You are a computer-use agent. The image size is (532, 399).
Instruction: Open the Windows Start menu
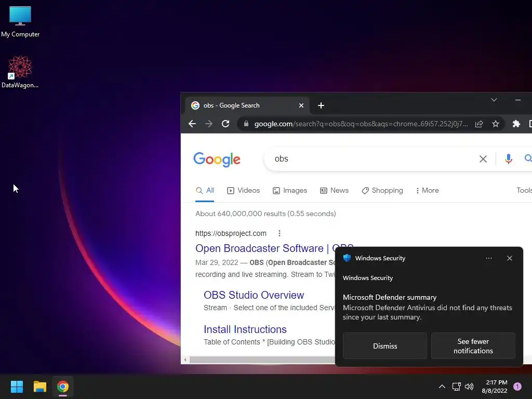[x=17, y=387]
